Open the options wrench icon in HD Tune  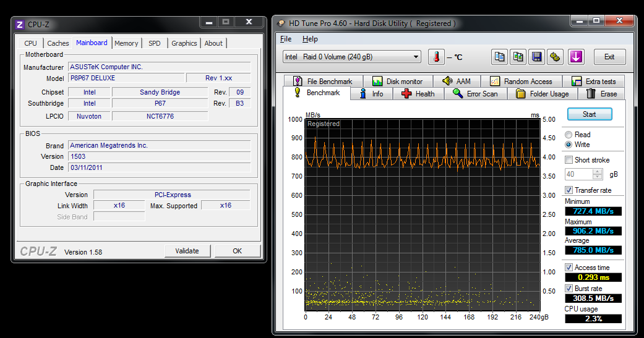(x=556, y=57)
